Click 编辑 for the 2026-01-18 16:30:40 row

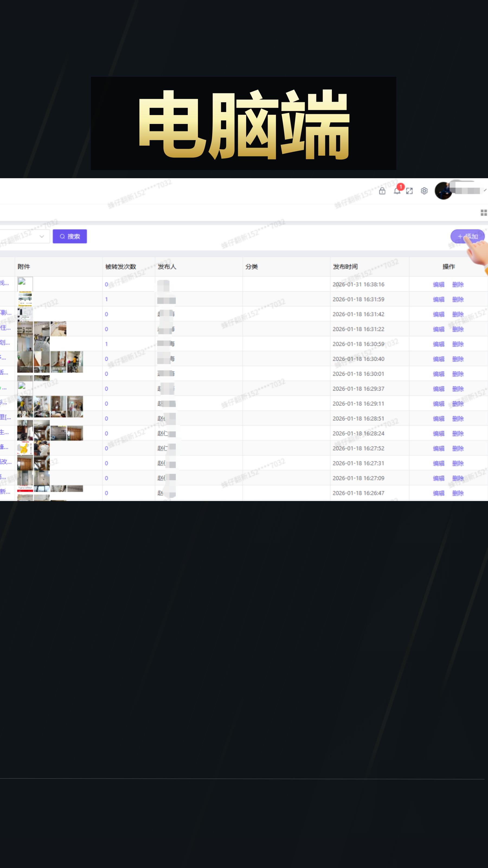[438, 359]
